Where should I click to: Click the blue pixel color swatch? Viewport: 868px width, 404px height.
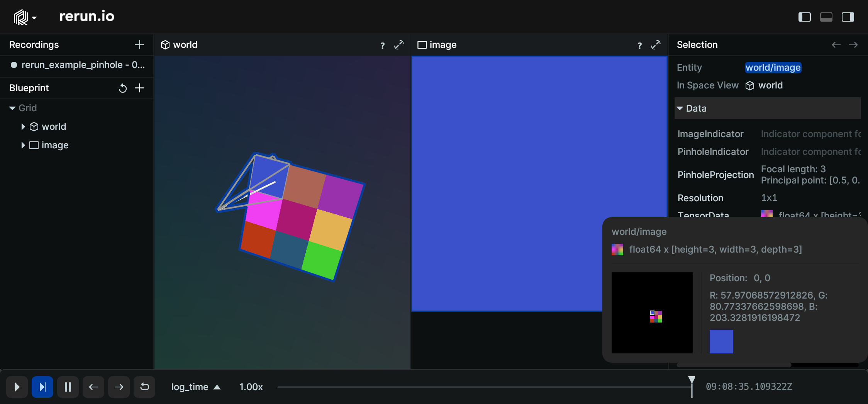click(x=721, y=341)
